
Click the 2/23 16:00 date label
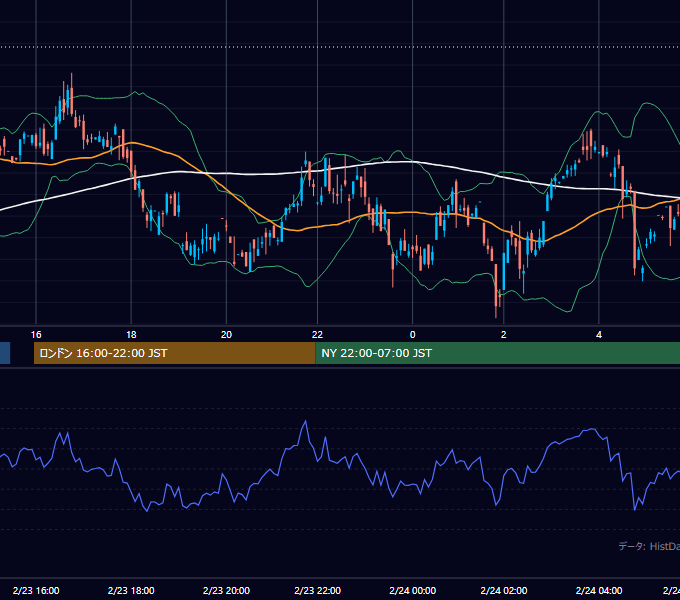[x=36, y=590]
